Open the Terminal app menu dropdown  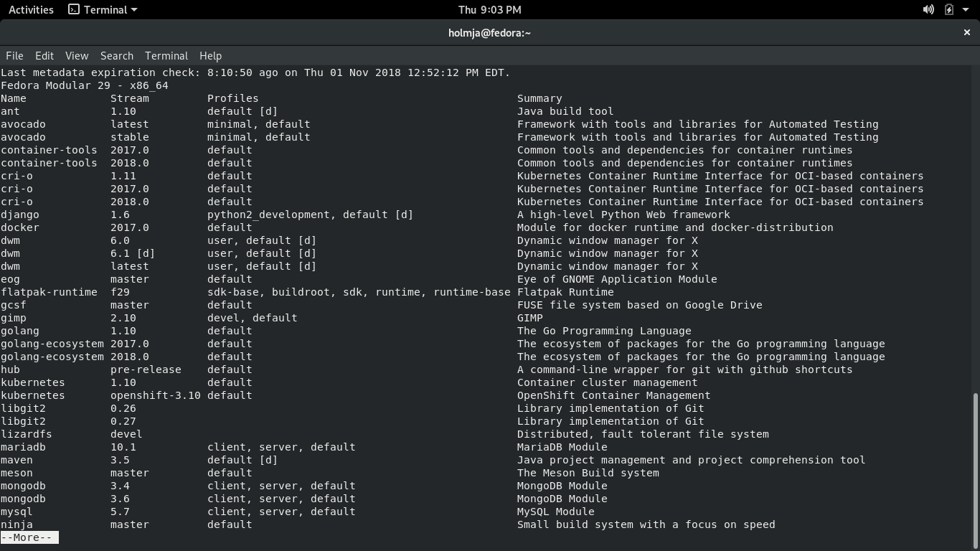point(103,9)
